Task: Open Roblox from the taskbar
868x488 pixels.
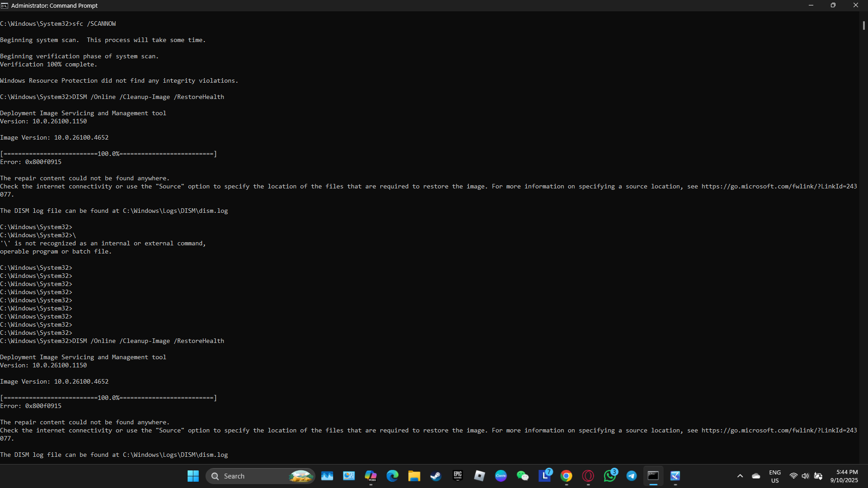Action: coord(479,476)
